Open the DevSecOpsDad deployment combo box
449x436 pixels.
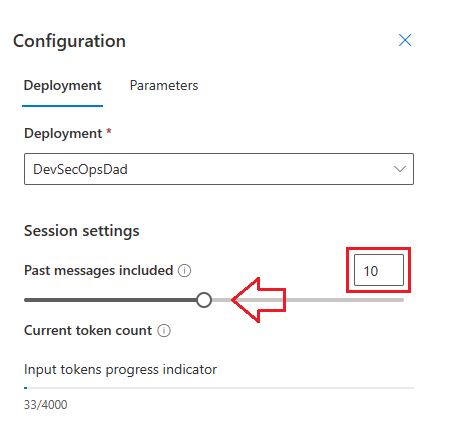(219, 169)
